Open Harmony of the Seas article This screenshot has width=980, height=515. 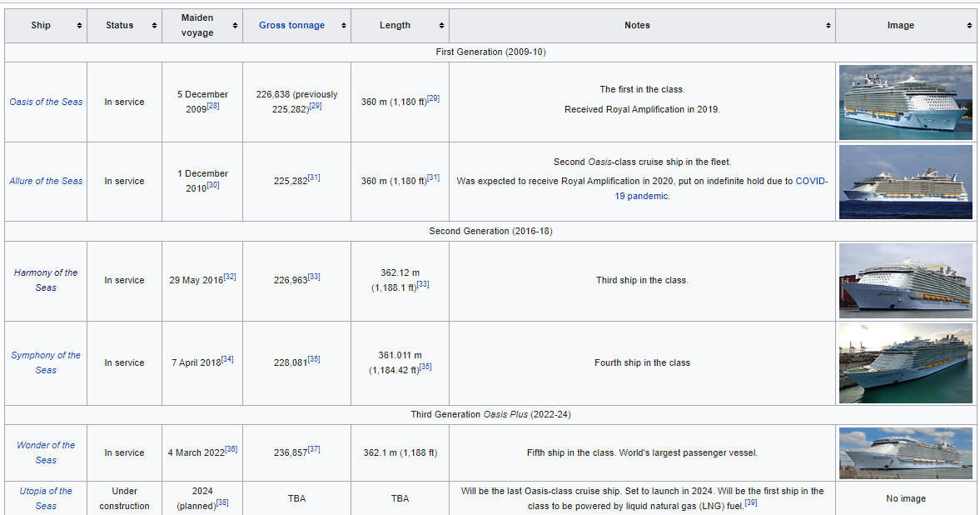(x=46, y=280)
